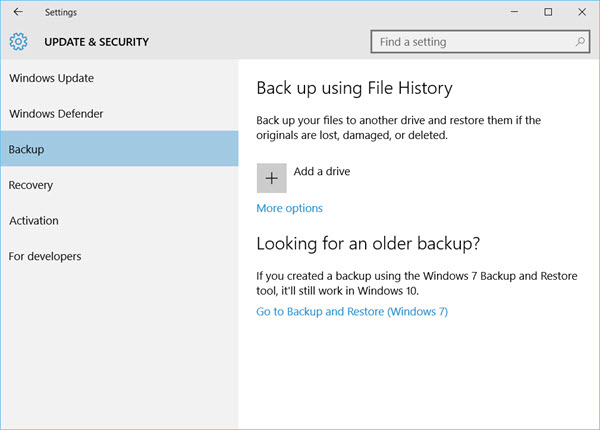The height and width of the screenshot is (430, 600).
Task: Select the Backup sidebar item
Action: (26, 150)
